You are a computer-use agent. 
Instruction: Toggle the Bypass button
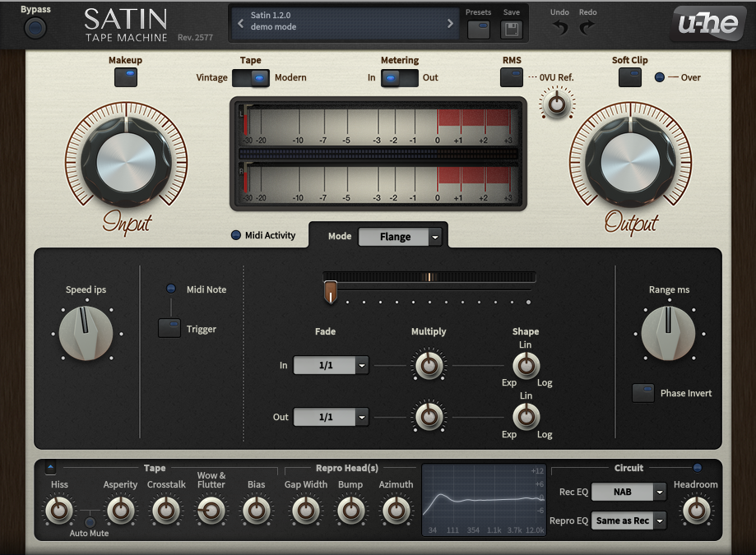[x=35, y=28]
